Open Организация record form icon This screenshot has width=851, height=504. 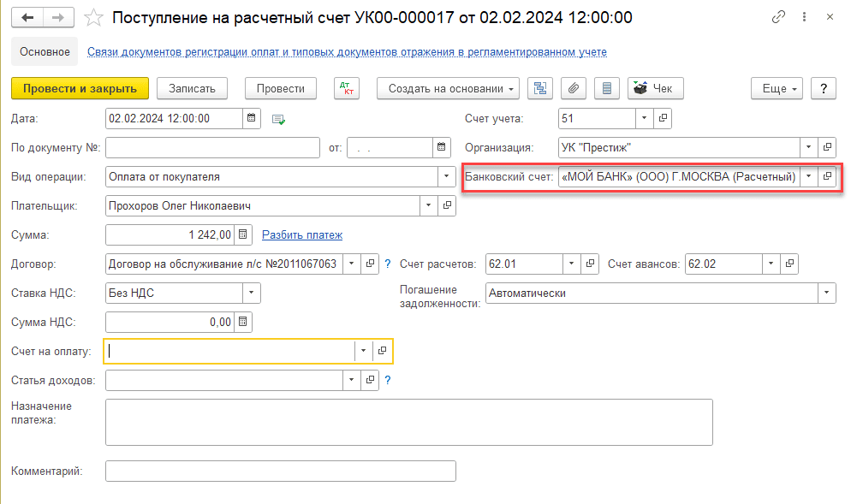click(827, 147)
